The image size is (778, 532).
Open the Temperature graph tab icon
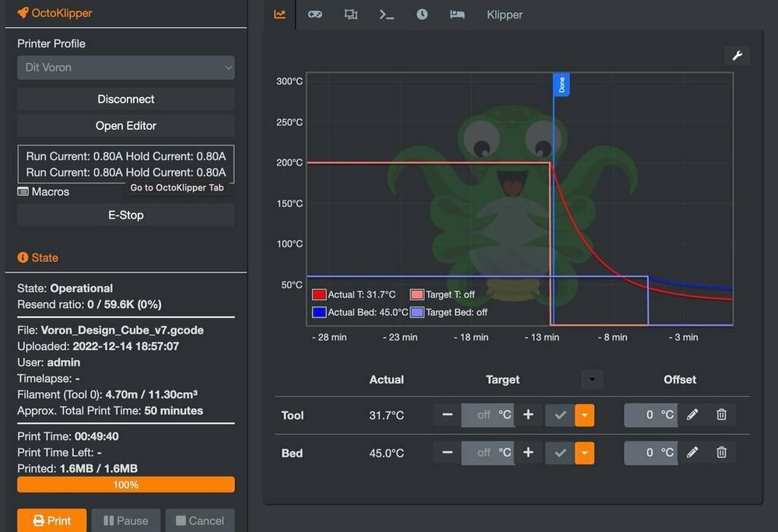pyautogui.click(x=280, y=14)
